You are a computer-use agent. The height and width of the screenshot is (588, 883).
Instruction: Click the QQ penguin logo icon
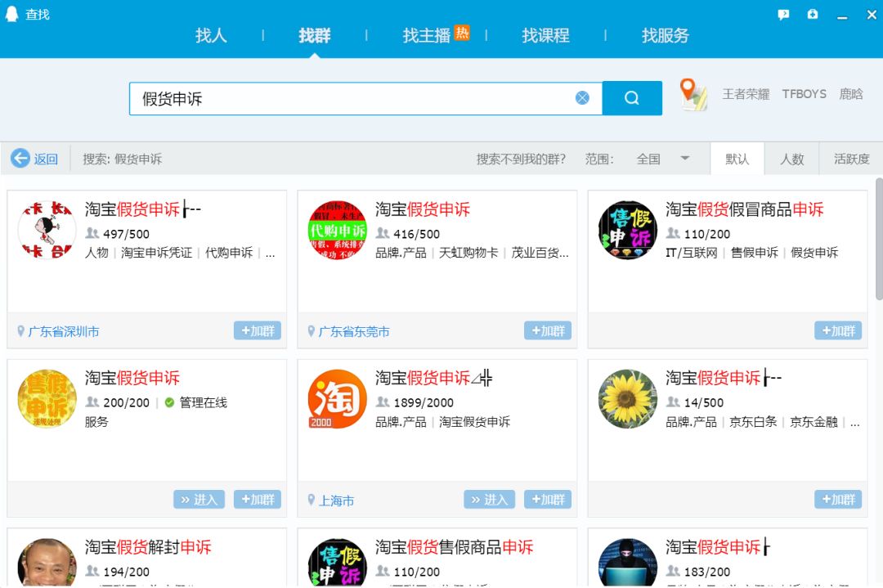click(x=11, y=14)
